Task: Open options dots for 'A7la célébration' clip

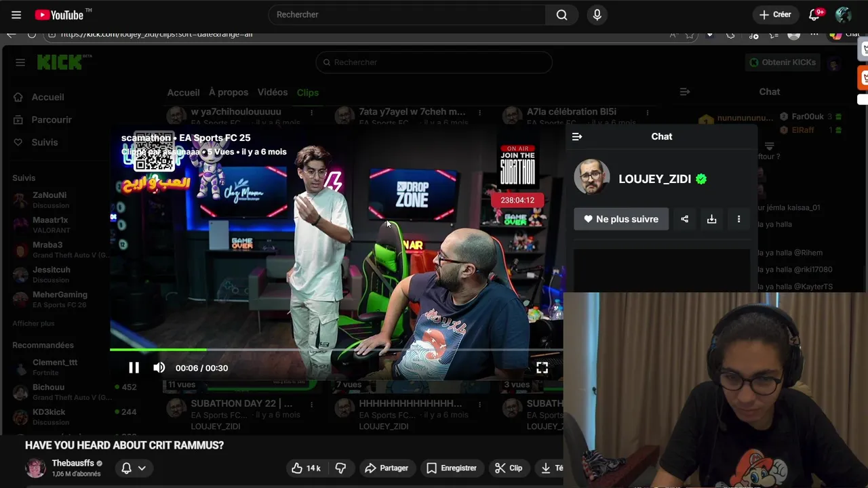Action: tap(648, 113)
